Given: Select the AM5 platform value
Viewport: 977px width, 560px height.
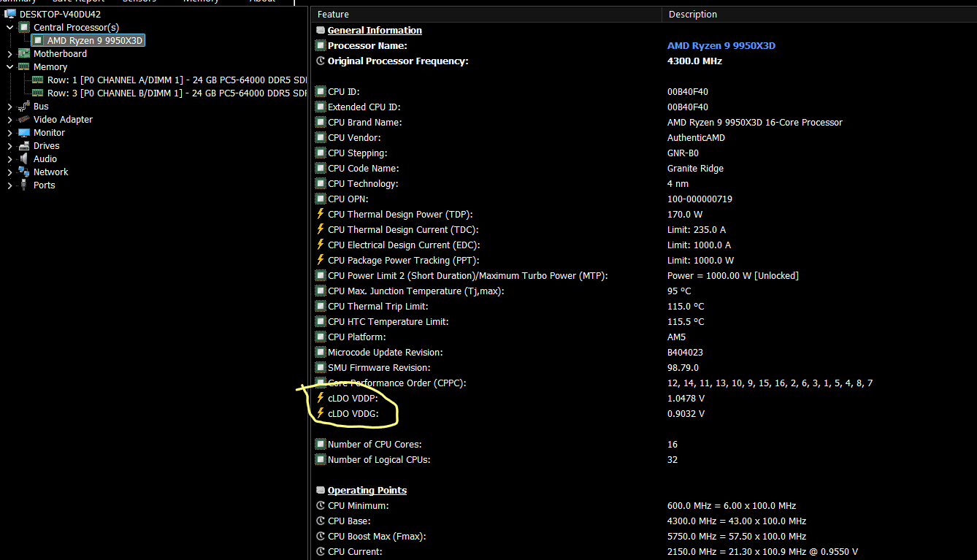Looking at the screenshot, I should [x=678, y=337].
